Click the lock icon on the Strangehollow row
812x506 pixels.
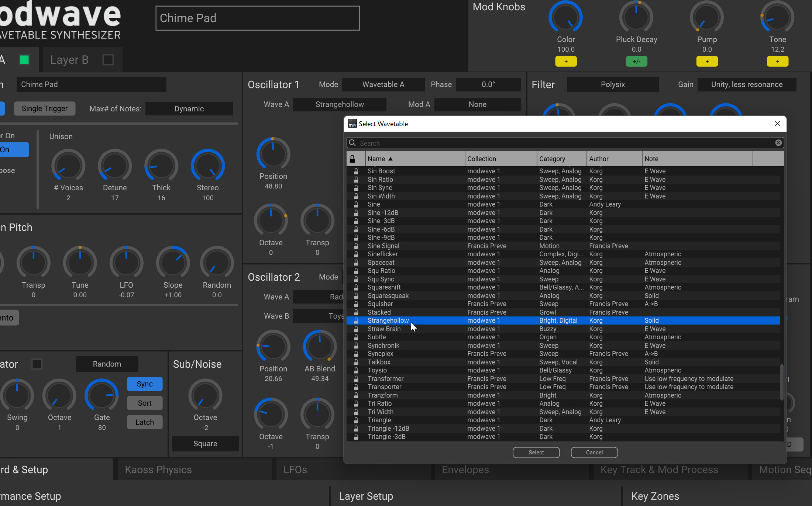point(356,320)
